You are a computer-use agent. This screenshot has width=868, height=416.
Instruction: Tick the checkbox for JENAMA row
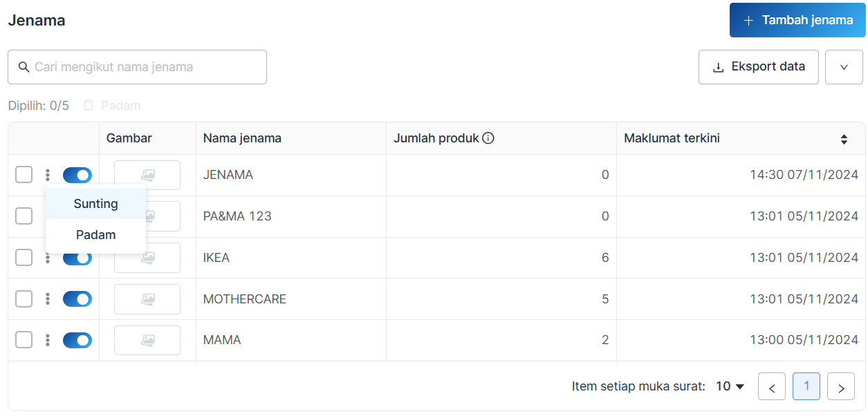[24, 175]
